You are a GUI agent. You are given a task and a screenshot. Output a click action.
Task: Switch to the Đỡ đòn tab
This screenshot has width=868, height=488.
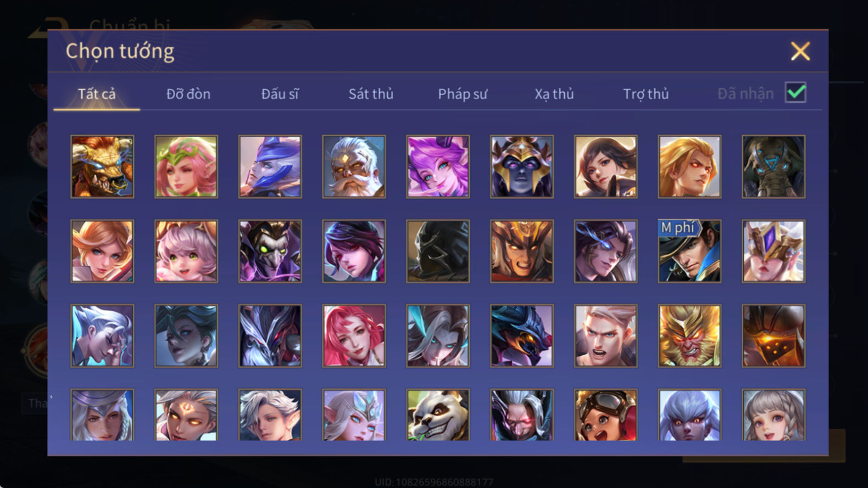(188, 94)
